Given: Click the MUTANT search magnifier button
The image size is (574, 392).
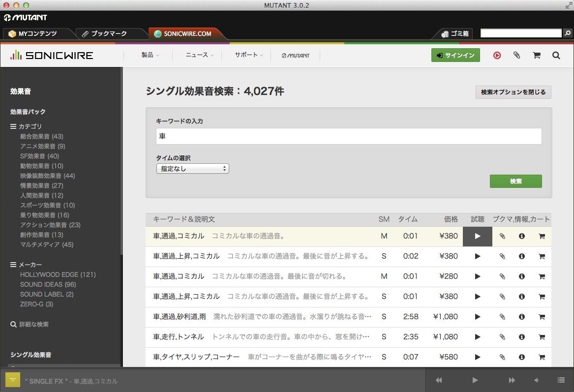Looking at the screenshot, I should (x=568, y=33).
